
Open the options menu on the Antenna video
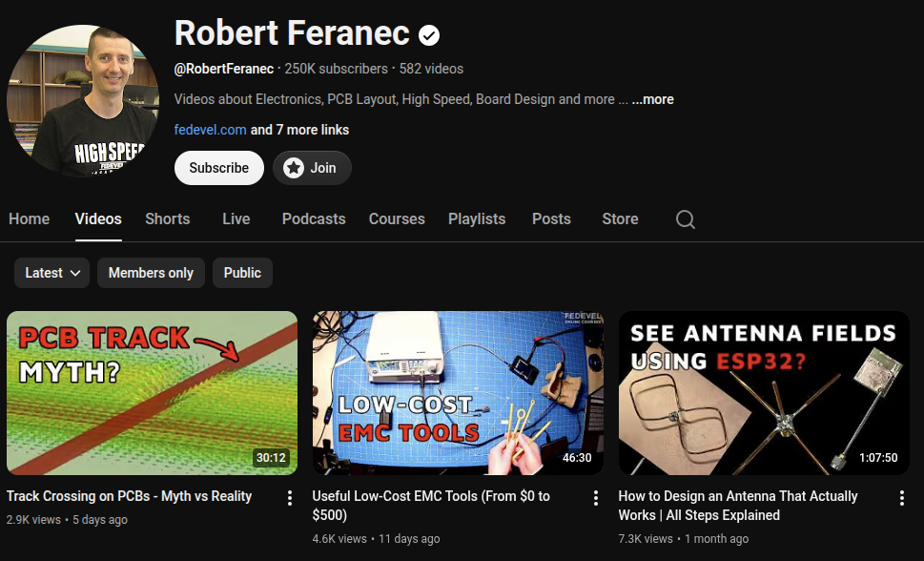click(902, 497)
